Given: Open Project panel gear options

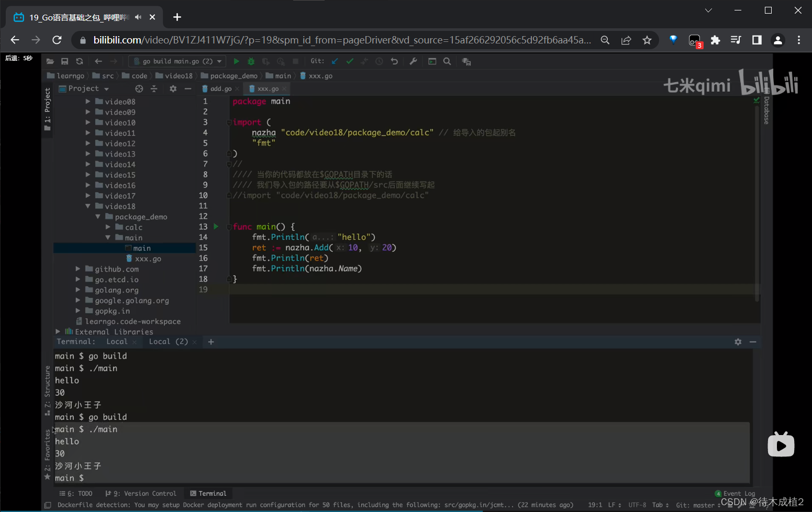Looking at the screenshot, I should click(x=173, y=88).
